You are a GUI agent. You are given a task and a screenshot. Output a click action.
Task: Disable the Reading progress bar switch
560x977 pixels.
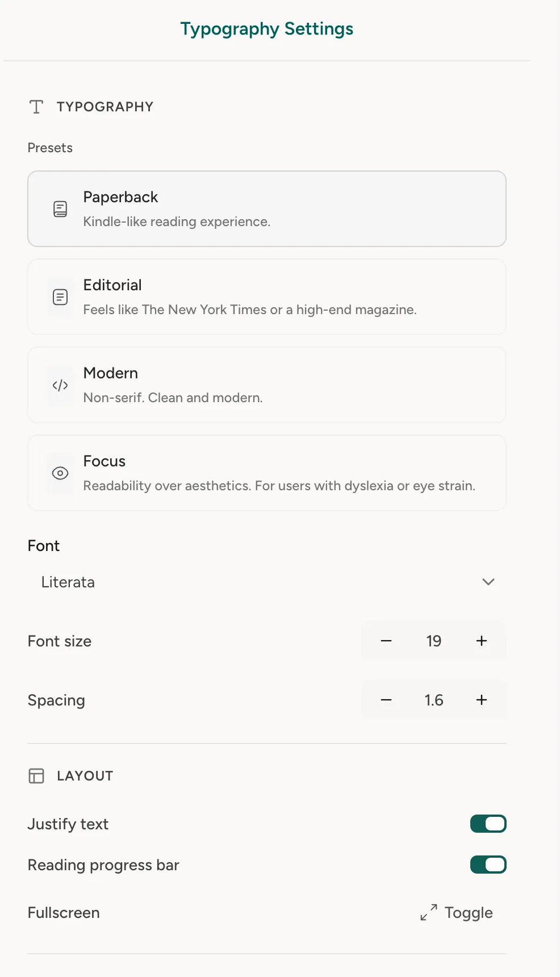[488, 865]
